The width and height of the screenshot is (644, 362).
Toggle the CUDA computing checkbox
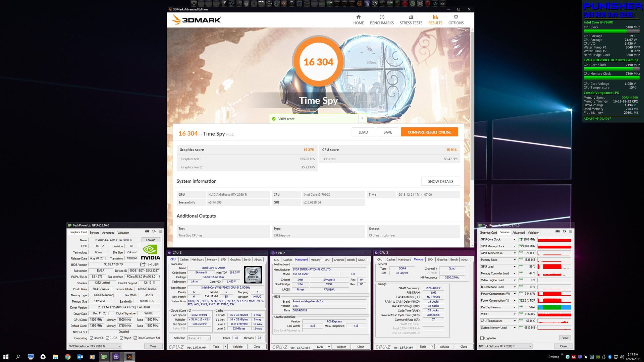(107, 338)
